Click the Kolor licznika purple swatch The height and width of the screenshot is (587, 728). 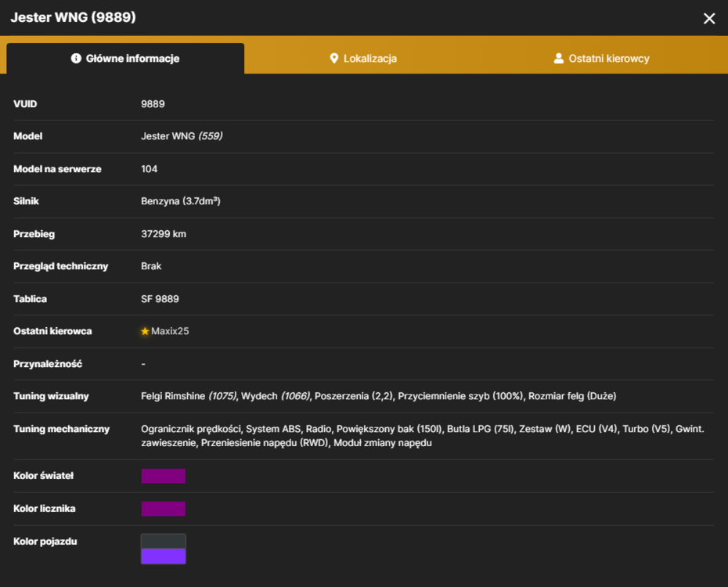pyautogui.click(x=164, y=509)
